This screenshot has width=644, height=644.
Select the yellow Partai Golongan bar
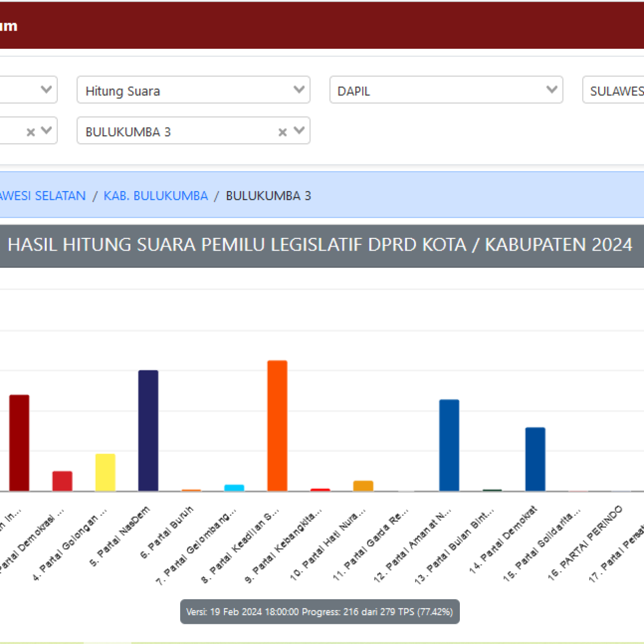tap(105, 472)
